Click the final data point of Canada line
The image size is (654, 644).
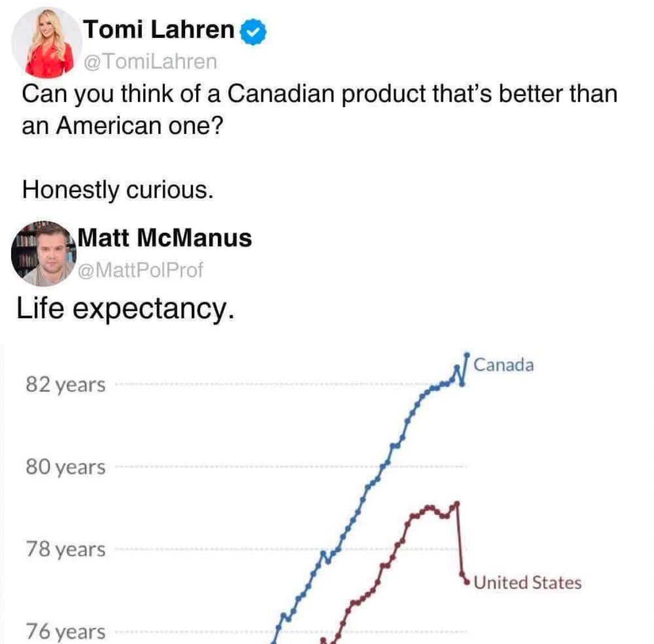[x=467, y=354]
